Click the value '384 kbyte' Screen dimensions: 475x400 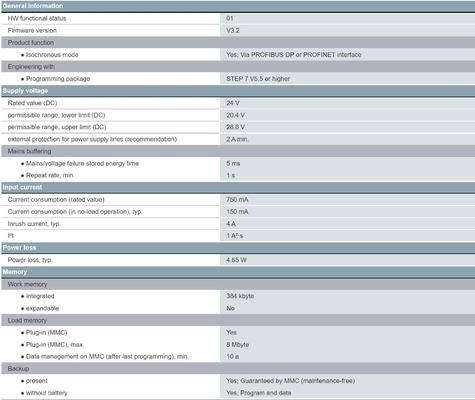tap(240, 296)
